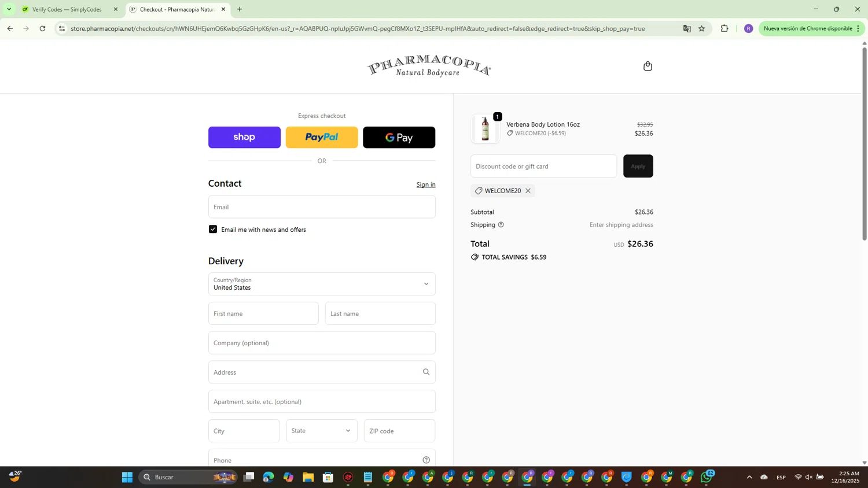Click the Shipping help question mark icon
Viewport: 868px width, 488px height.
[501, 225]
